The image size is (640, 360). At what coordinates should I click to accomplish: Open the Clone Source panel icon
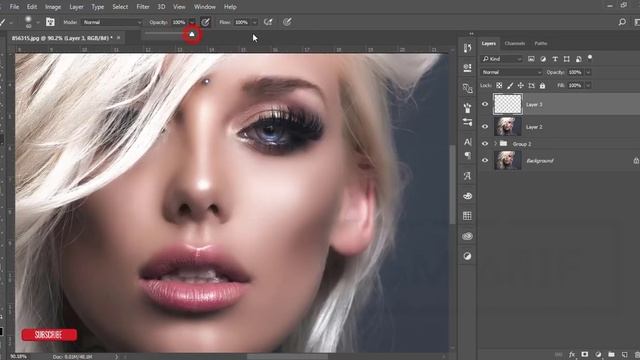[467, 88]
